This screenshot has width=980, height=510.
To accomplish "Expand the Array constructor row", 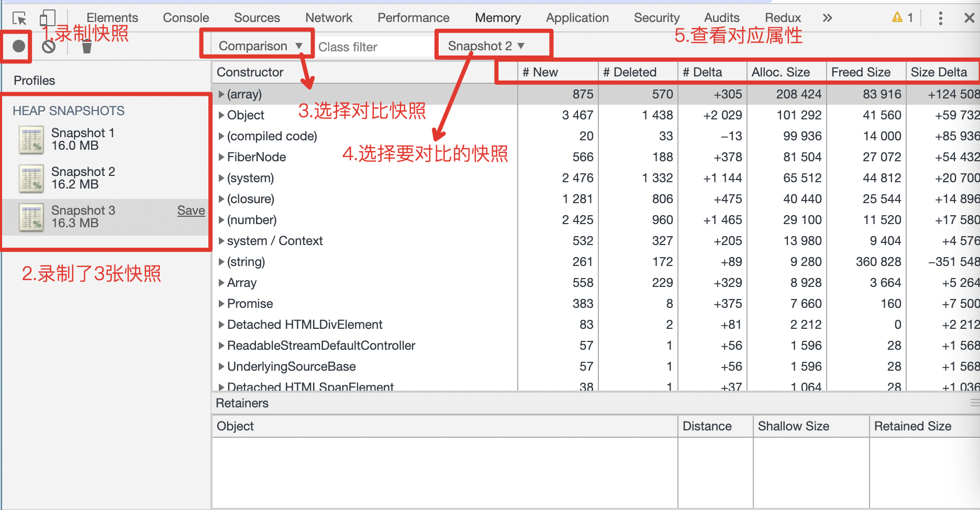I will click(x=221, y=283).
